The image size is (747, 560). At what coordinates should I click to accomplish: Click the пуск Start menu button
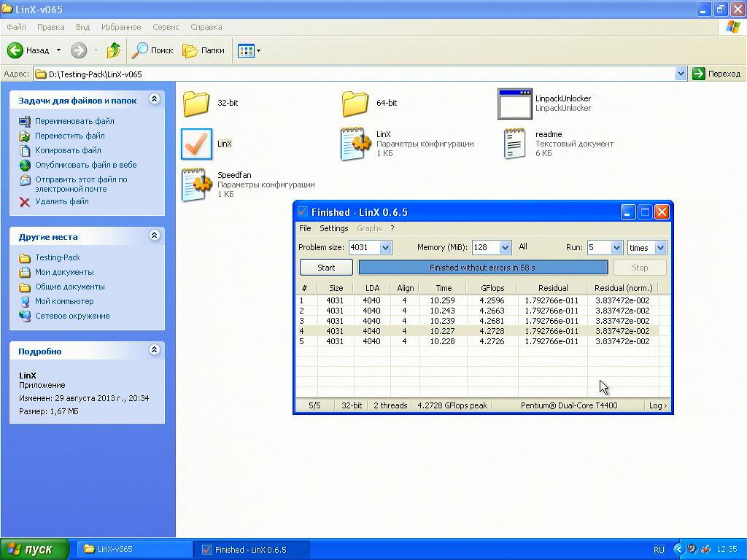(x=35, y=549)
